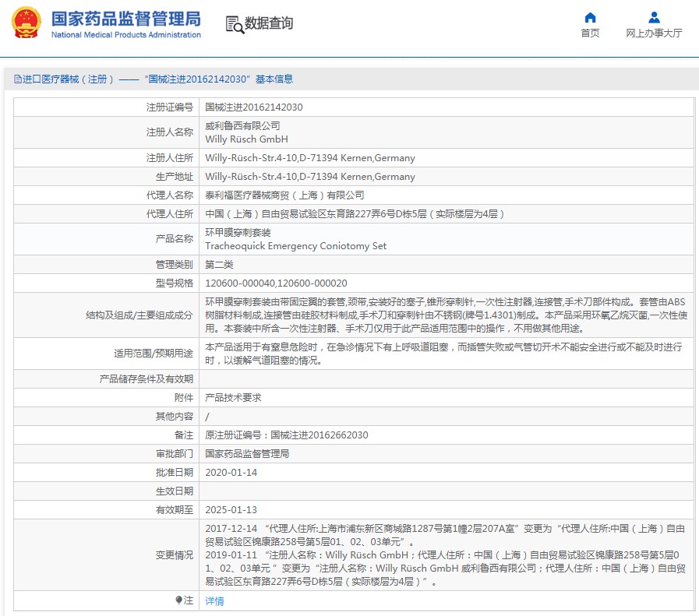Click 产品技术要求 attachment value
The width and height of the screenshot is (699, 616).
[233, 398]
